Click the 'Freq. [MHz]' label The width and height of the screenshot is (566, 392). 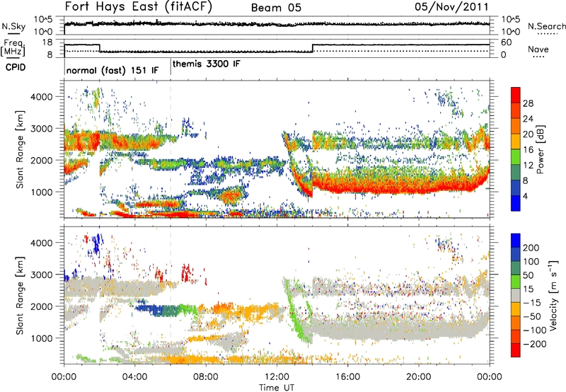13,47
